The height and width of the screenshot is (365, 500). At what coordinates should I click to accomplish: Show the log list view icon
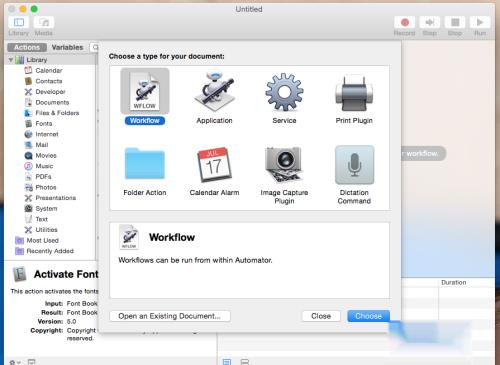227,362
